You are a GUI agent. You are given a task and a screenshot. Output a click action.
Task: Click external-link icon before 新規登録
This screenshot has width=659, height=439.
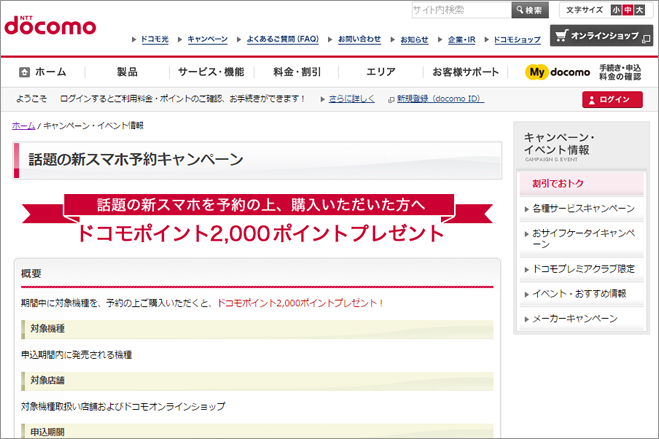point(391,100)
